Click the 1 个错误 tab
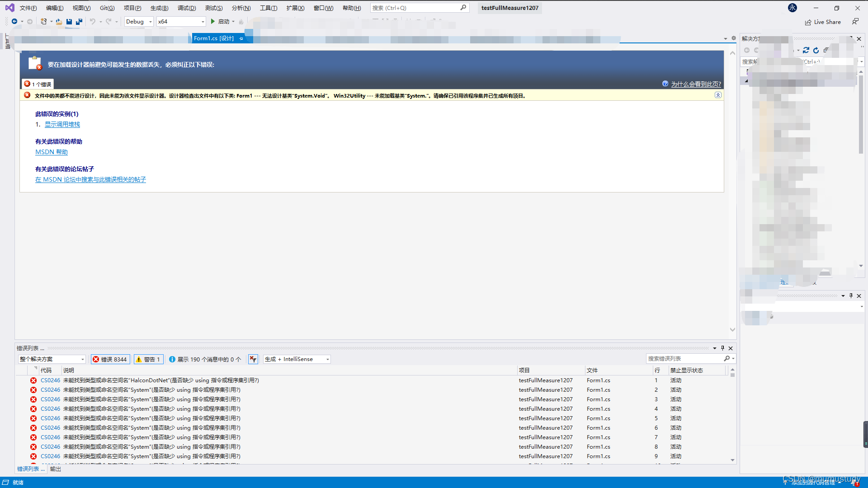The width and height of the screenshot is (868, 488). (38, 84)
